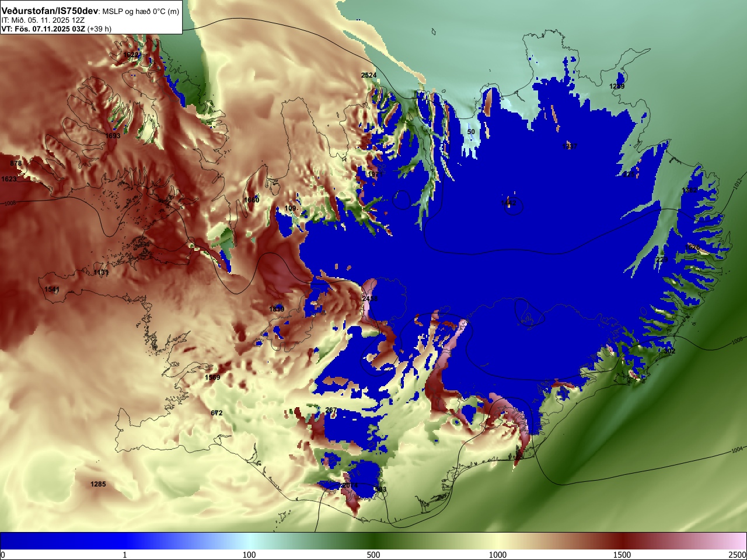Screen dimensions: 747x560
Task: Click the 1012 isobar label
Action: coord(738,183)
